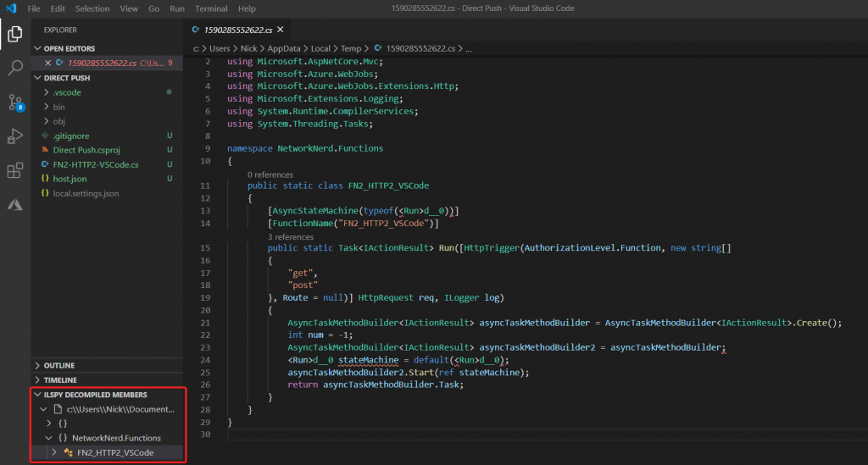Expand the bin folder

(x=47, y=107)
